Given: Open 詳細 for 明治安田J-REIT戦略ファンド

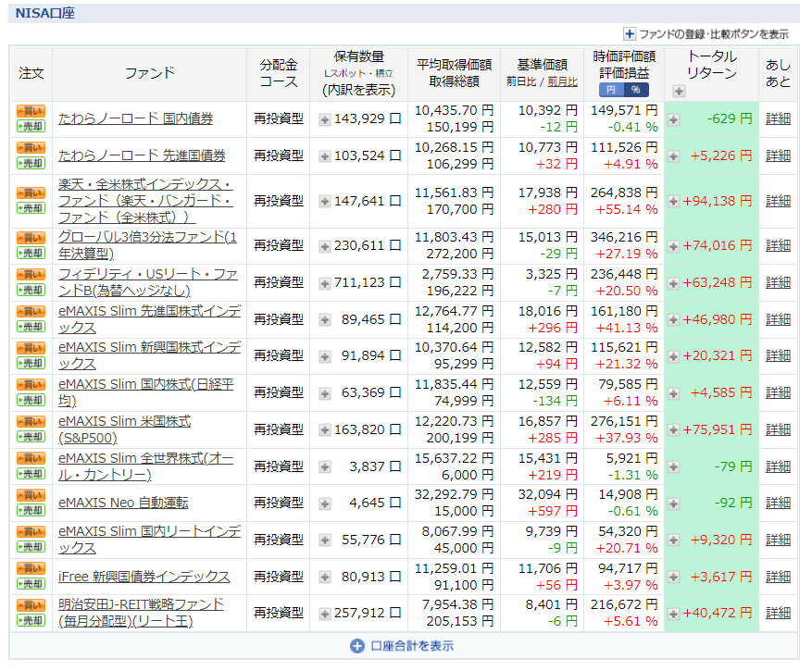Looking at the screenshot, I should pos(778,613).
